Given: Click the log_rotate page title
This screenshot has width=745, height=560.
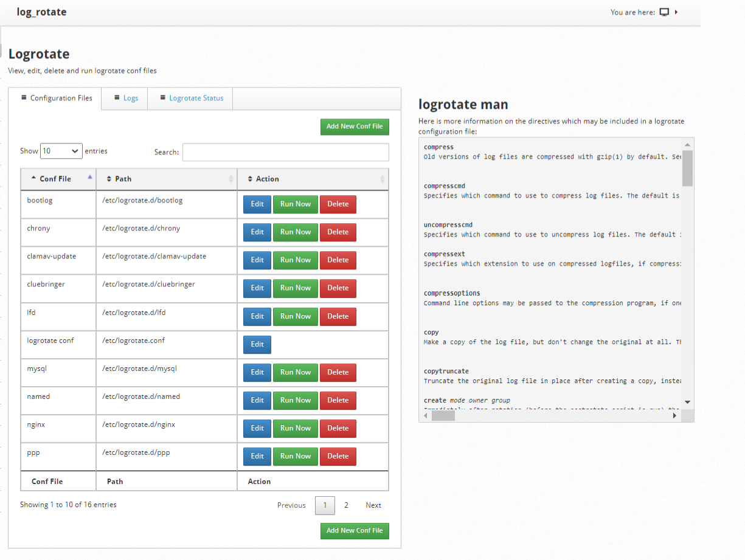Looking at the screenshot, I should click(42, 12).
